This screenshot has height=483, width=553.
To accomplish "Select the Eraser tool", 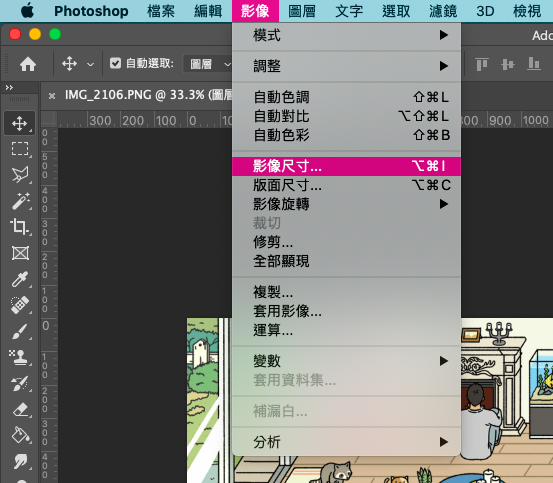I will [x=20, y=409].
